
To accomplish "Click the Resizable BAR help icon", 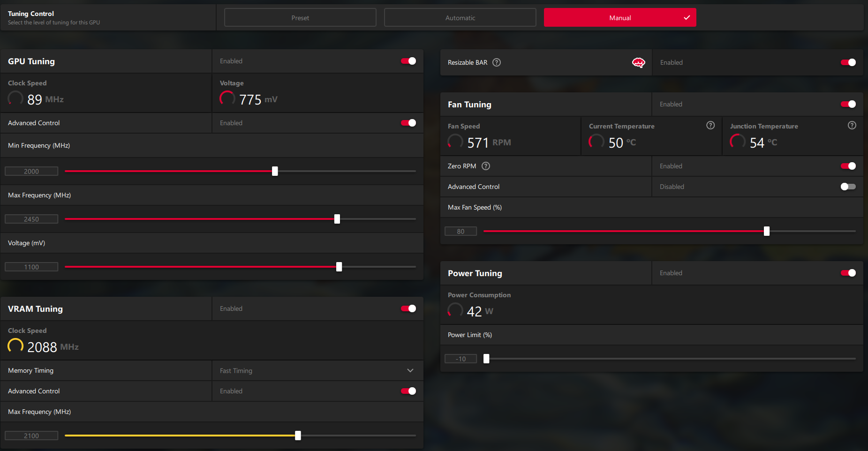I will pyautogui.click(x=497, y=62).
